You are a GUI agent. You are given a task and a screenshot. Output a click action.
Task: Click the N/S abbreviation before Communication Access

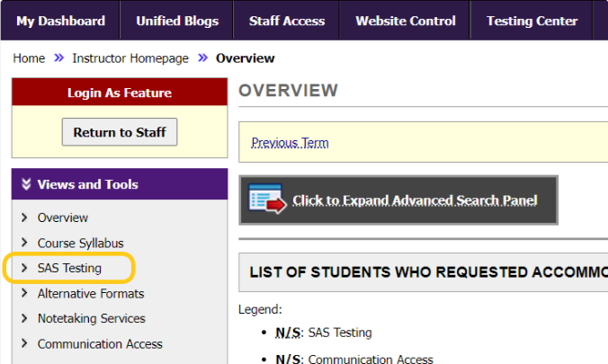(x=288, y=359)
